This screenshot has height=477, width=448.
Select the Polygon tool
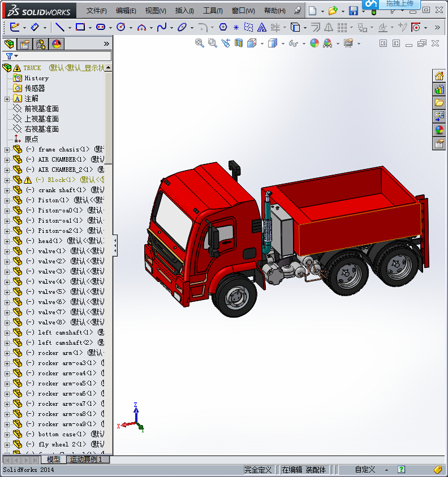tap(223, 27)
